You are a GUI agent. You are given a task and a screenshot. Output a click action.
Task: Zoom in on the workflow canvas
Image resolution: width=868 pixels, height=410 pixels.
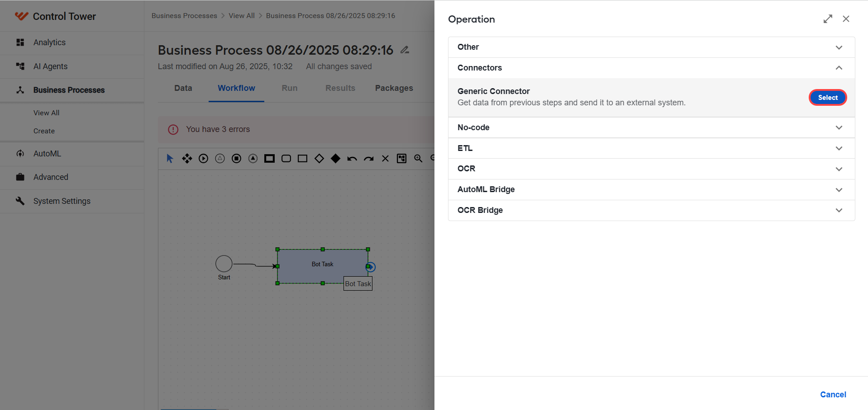click(418, 159)
